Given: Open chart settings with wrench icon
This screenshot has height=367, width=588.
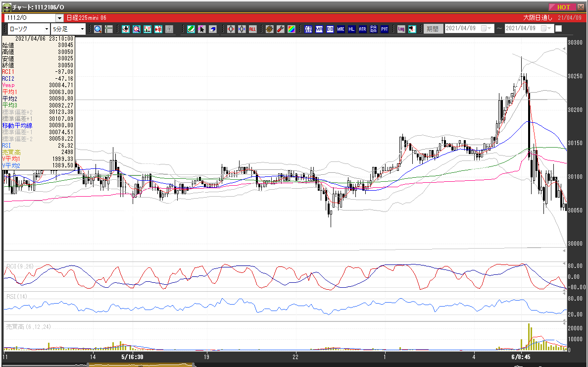Looking at the screenshot, I should [x=280, y=29].
